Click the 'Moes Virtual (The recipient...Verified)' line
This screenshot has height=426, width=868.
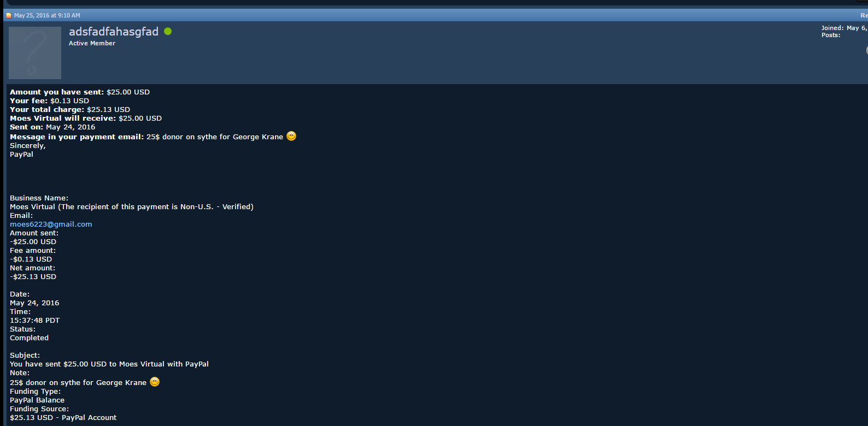tap(132, 207)
